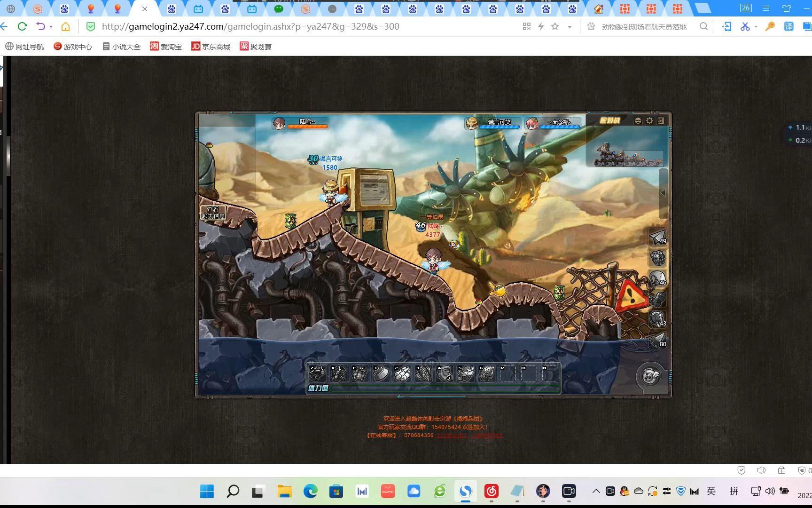Use the triple-missile item in slot 2
This screenshot has height=508, width=812.
[402, 374]
